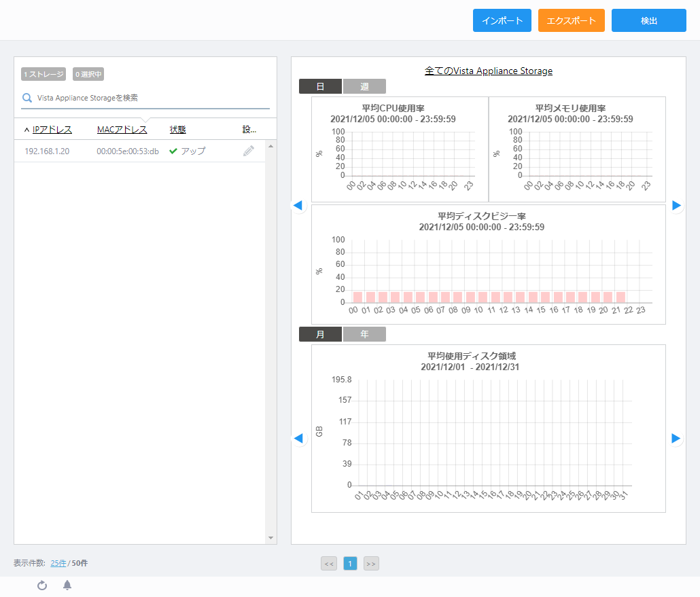Click the 検出 button
700x597 pixels.
click(x=649, y=20)
